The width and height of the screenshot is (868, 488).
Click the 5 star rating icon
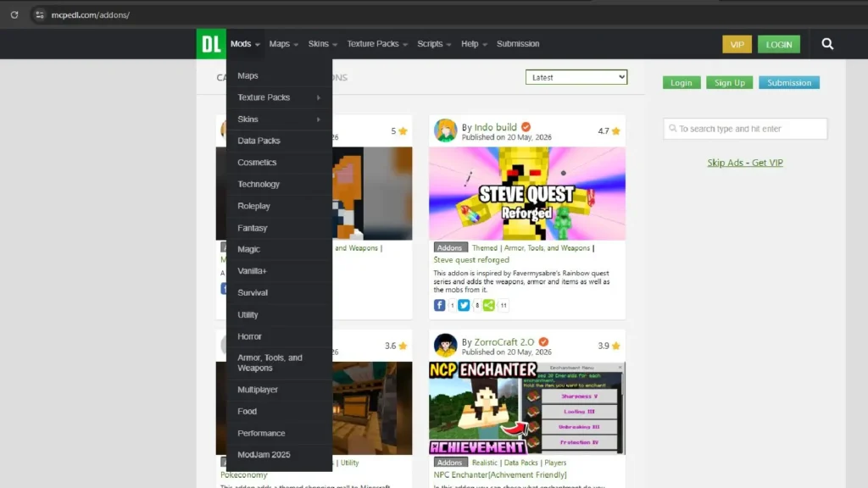(x=403, y=131)
